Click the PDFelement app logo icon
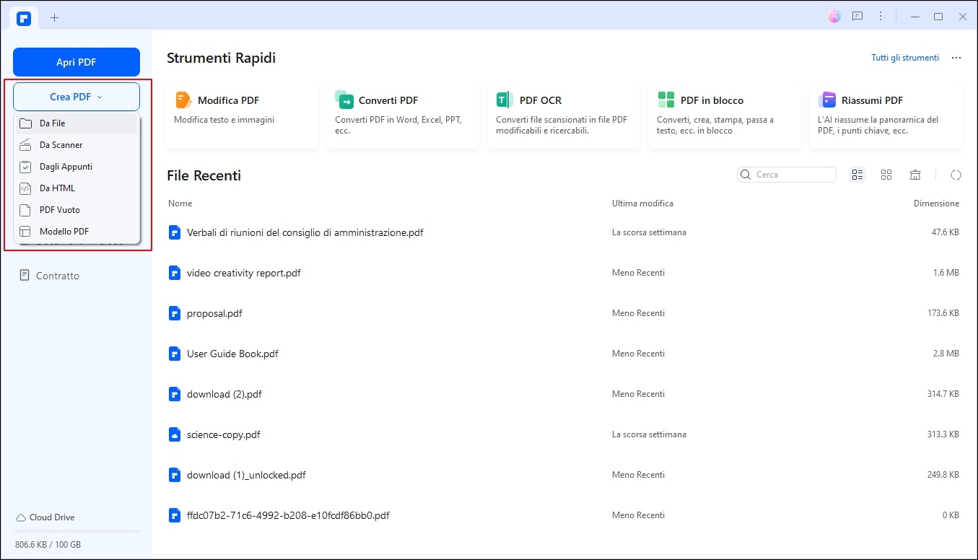The height and width of the screenshot is (560, 978). tap(25, 17)
